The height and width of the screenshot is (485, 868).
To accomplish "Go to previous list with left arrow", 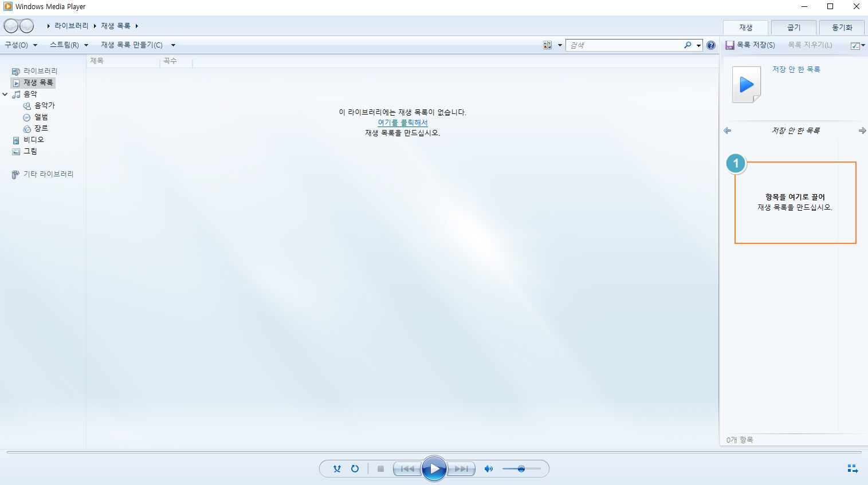I will [728, 131].
